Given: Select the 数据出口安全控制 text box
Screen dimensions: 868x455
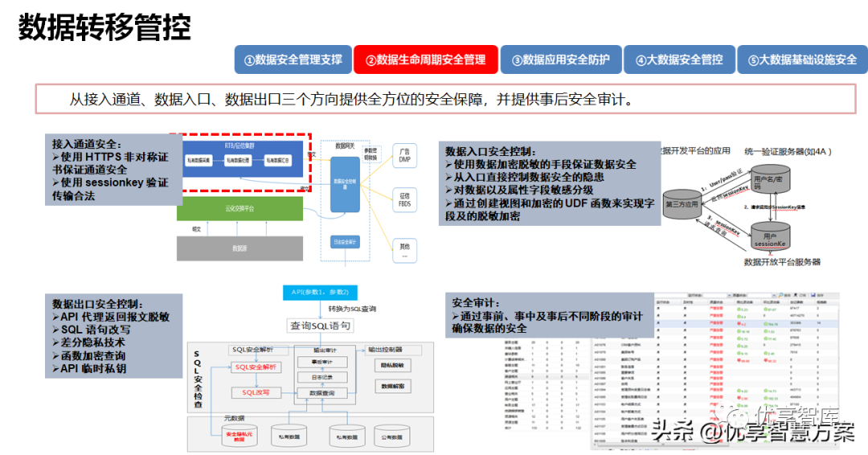Looking at the screenshot, I should [x=113, y=336].
